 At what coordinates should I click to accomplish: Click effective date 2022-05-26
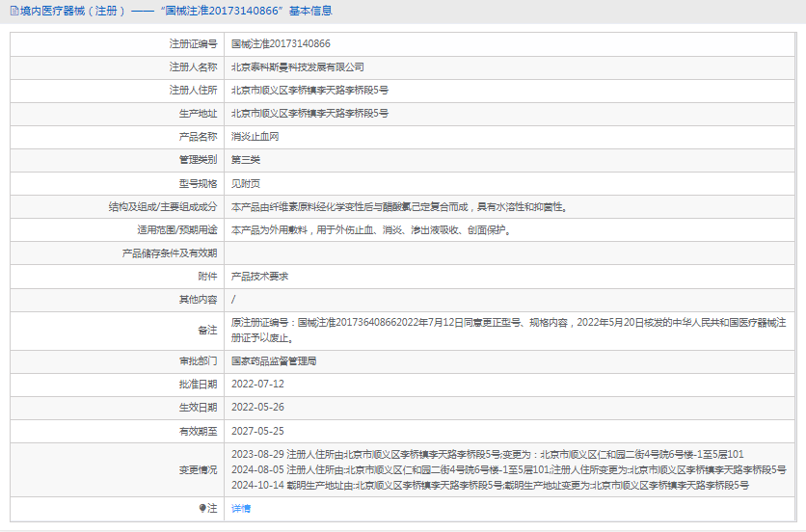tap(257, 407)
